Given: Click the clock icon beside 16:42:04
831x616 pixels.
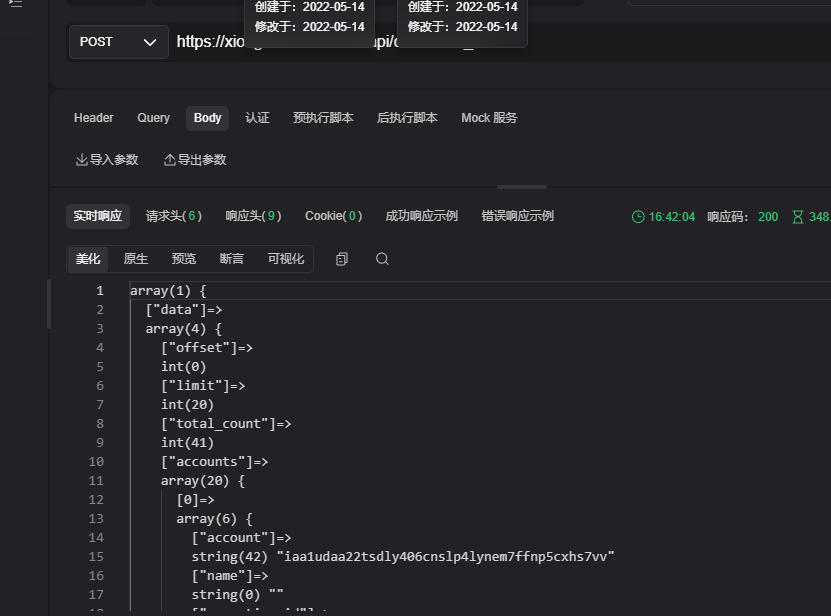Looking at the screenshot, I should 638,216.
